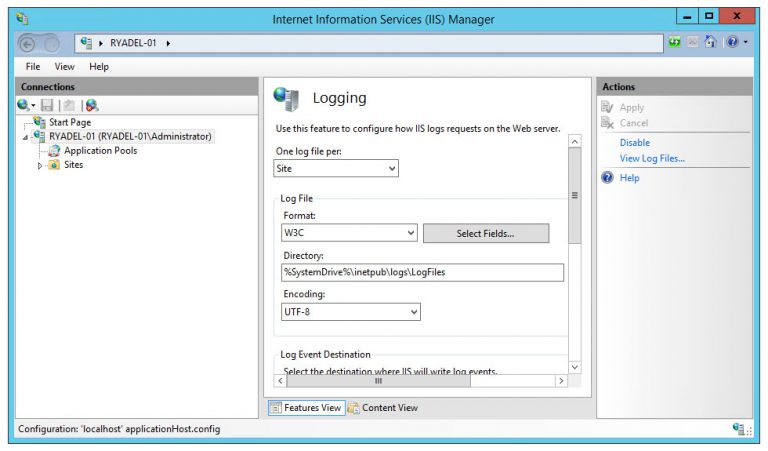Open the log Format W3C dropdown

click(350, 233)
